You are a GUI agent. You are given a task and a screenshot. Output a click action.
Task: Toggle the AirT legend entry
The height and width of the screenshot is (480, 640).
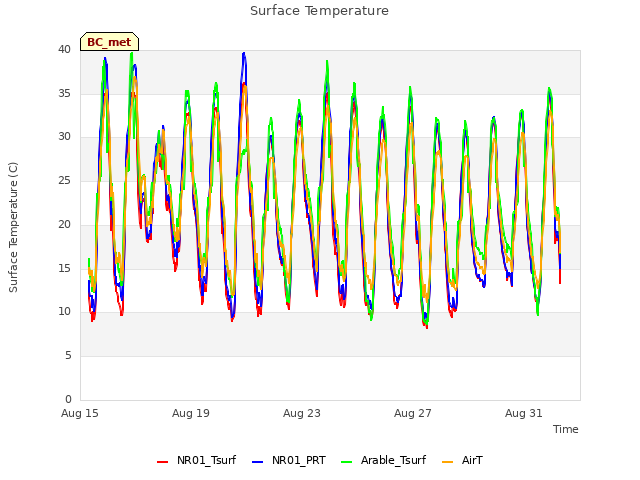tap(462, 460)
